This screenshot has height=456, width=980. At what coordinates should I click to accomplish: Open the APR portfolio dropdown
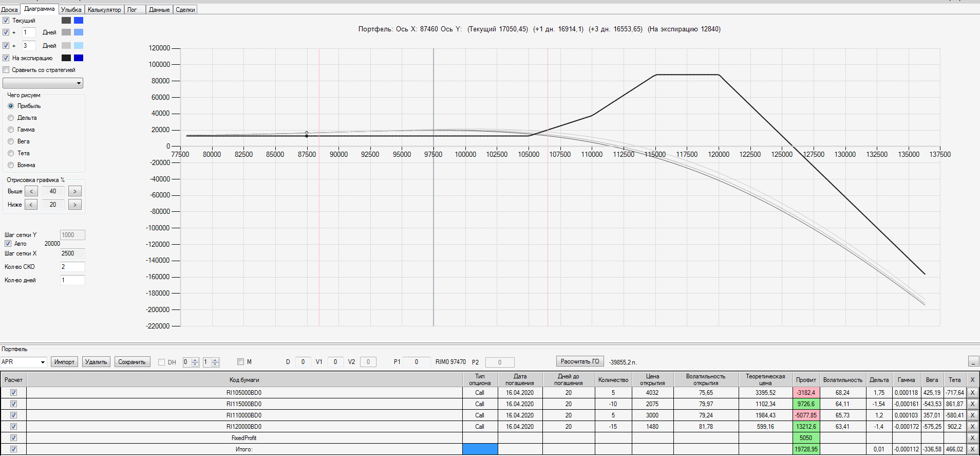pyautogui.click(x=24, y=362)
